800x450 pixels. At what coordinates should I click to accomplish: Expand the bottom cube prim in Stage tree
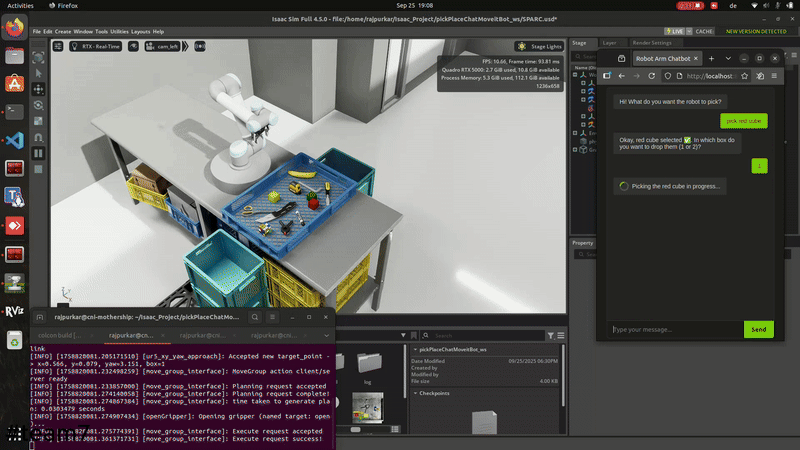pyautogui.click(x=575, y=150)
